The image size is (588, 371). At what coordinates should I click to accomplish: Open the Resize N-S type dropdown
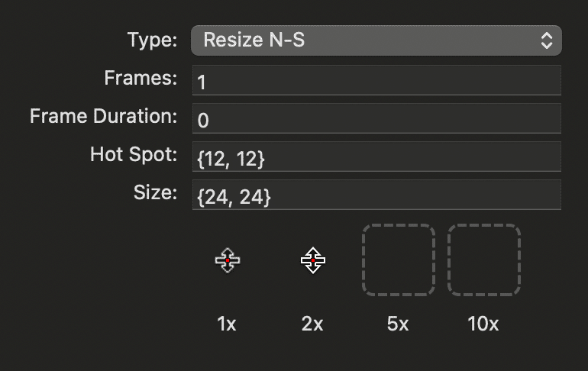pos(376,40)
